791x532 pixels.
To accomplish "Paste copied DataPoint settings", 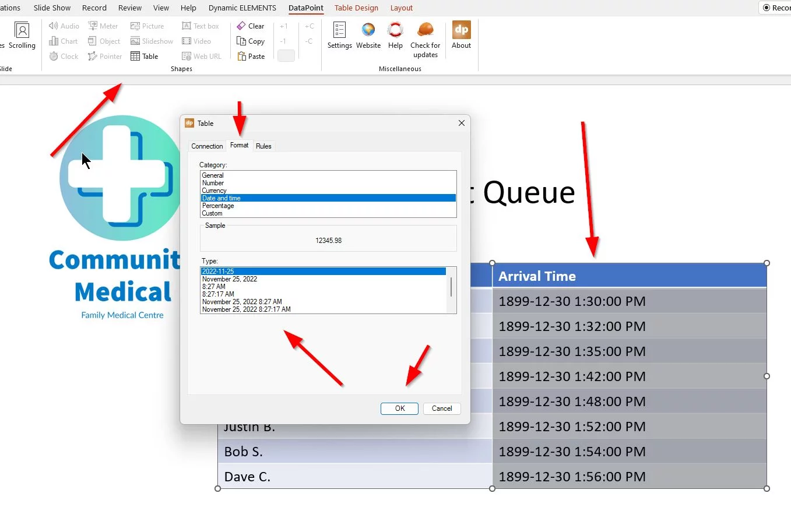I will pyautogui.click(x=251, y=56).
